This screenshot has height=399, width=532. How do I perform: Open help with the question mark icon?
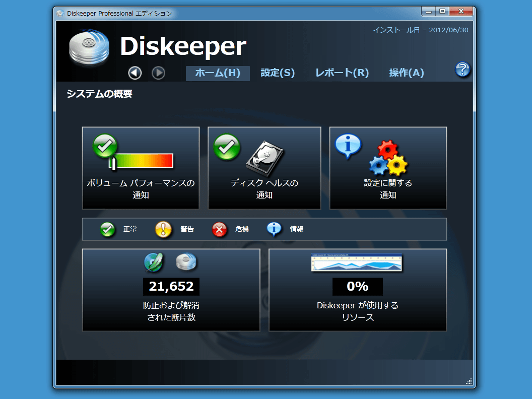[462, 70]
